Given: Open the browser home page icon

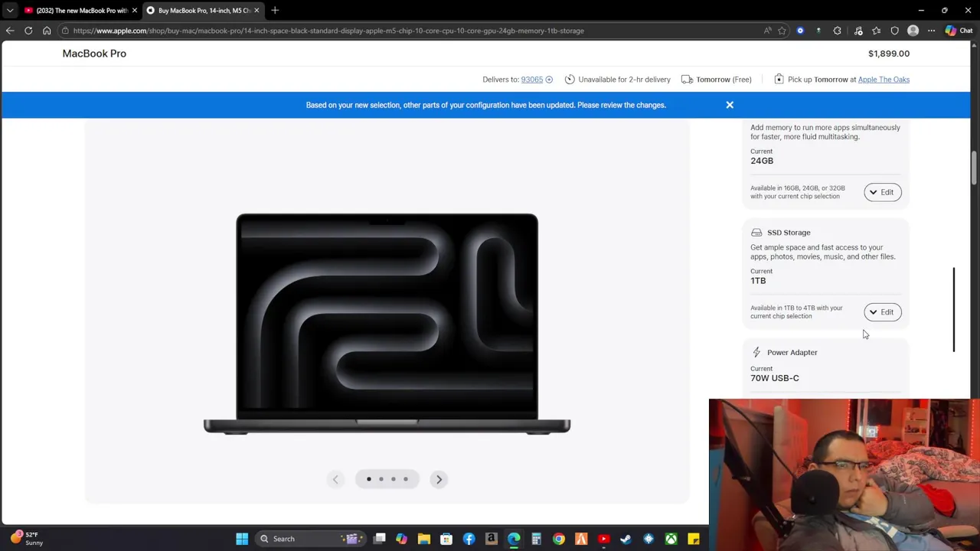Looking at the screenshot, I should [47, 31].
